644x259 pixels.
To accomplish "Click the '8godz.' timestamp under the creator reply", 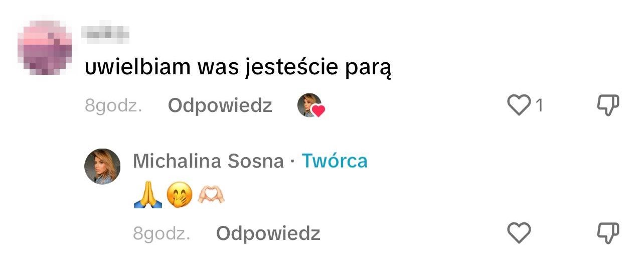I will point(162,234).
